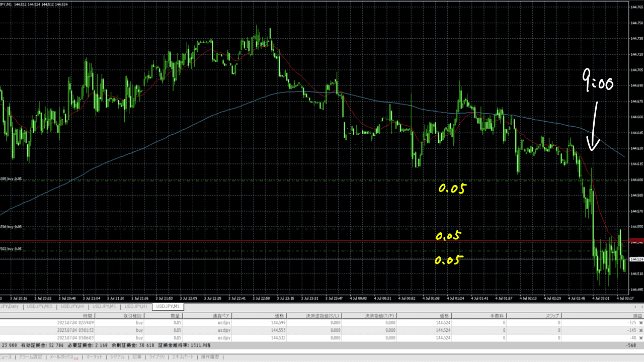Viewport: 644px width, 362px height.
Task: Open the アラーム設定 terminal tab
Action: click(30, 357)
